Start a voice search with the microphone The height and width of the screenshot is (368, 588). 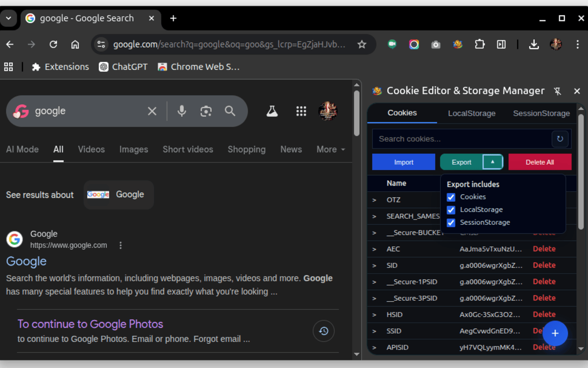182,111
